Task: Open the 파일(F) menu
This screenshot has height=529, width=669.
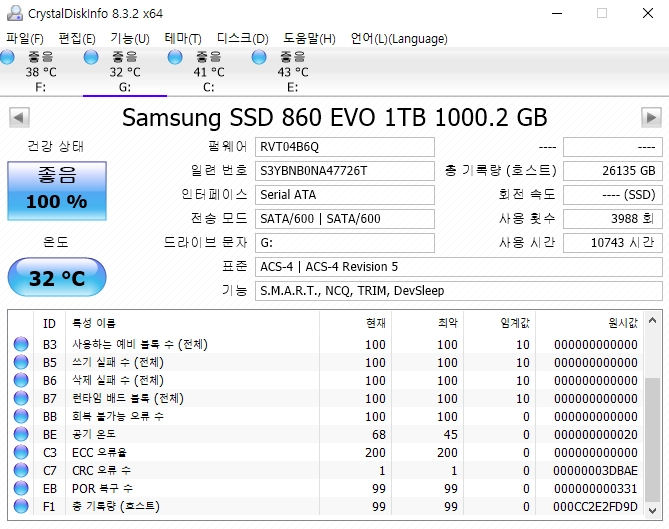Action: click(x=25, y=39)
